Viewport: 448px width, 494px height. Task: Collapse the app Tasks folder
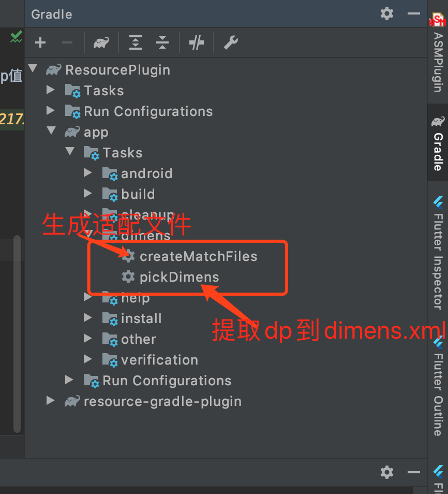(x=70, y=151)
